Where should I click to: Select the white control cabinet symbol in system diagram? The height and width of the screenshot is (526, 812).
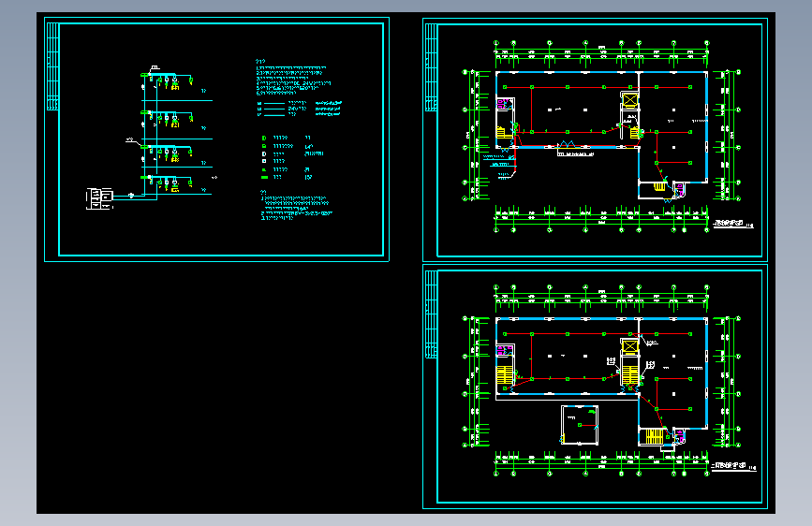click(x=99, y=198)
